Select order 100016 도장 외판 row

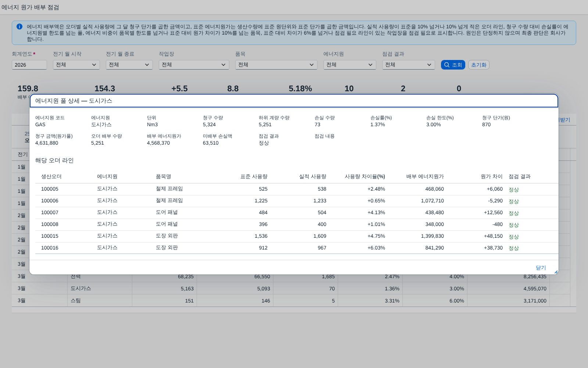click(x=297, y=248)
